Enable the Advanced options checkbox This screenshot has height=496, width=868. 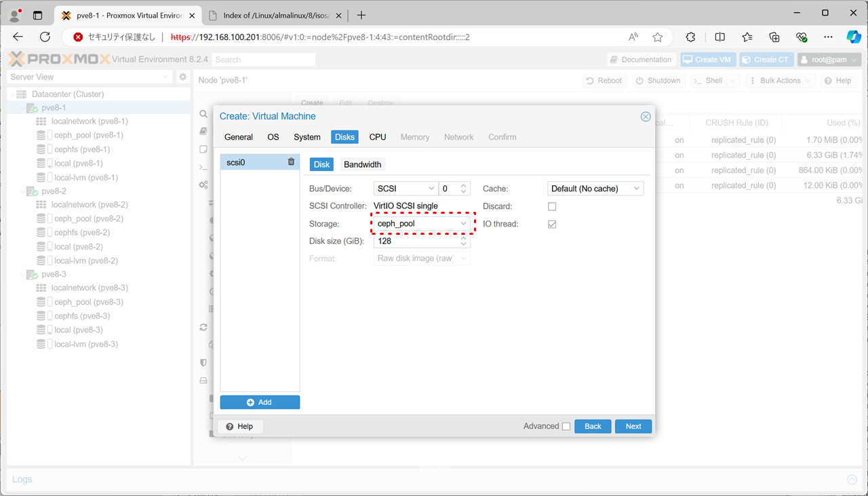(x=566, y=426)
